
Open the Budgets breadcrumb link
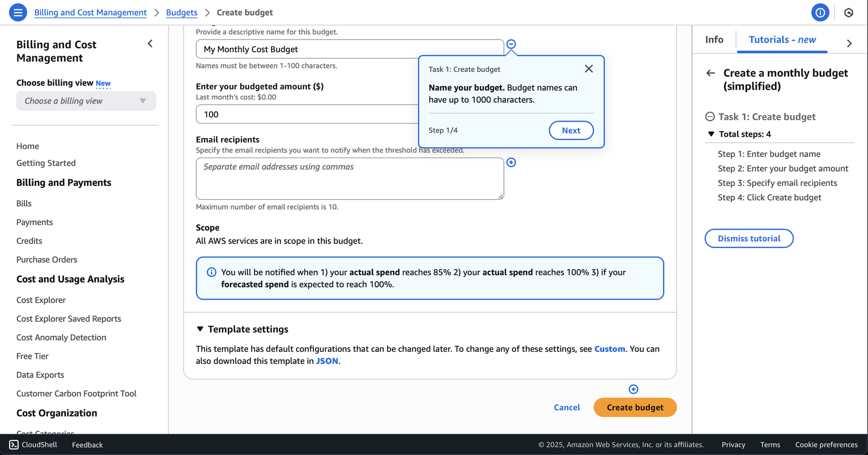181,12
